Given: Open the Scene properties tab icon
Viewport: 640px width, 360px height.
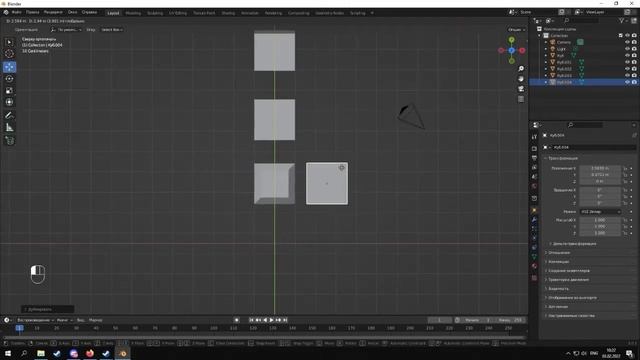Looking at the screenshot, I should (x=534, y=177).
